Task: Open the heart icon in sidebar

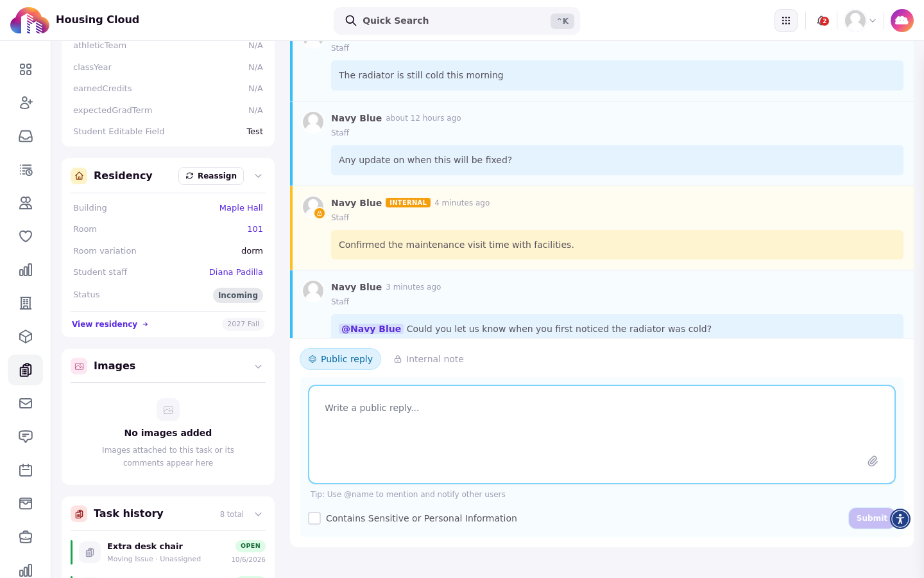Action: click(x=26, y=236)
